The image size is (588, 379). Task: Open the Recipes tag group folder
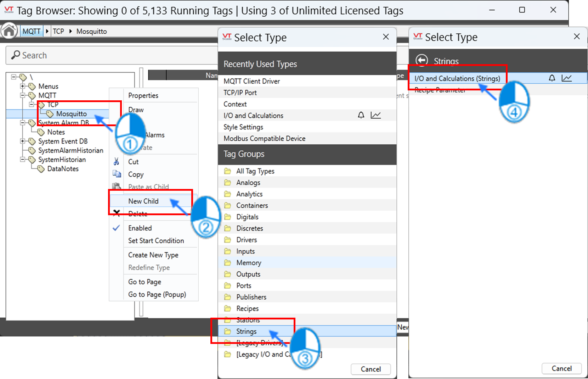pos(228,308)
